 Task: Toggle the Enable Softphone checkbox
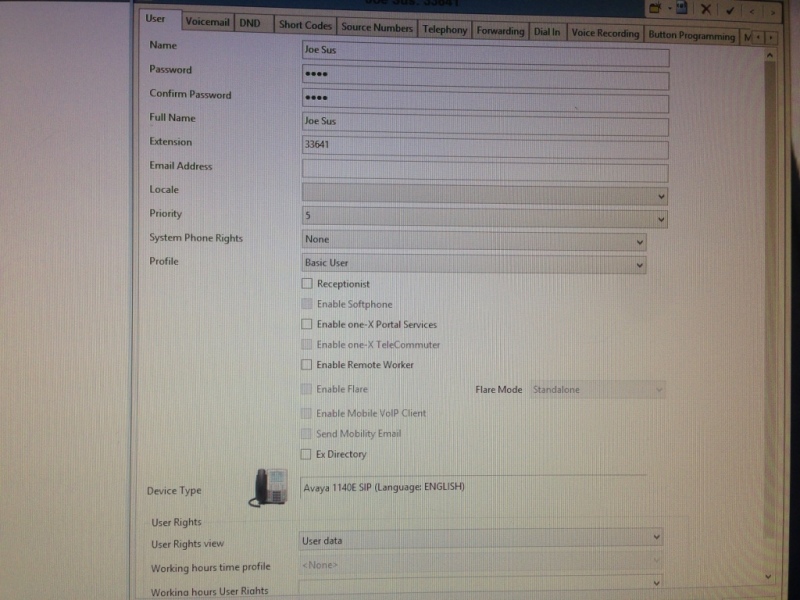coord(307,304)
